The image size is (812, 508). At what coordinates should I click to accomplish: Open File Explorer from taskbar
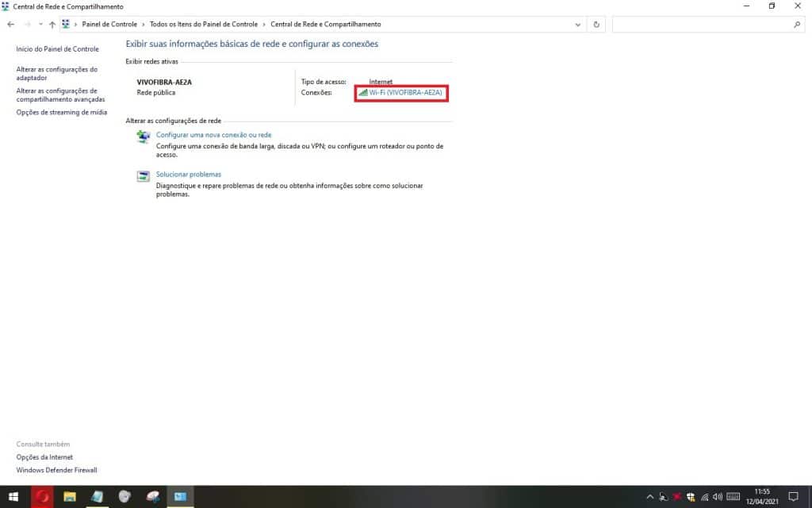pos(70,497)
